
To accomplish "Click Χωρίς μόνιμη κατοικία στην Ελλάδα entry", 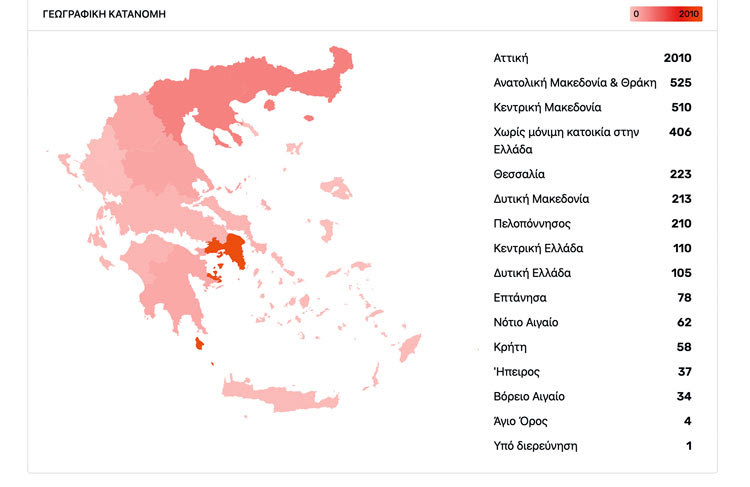I will [592, 141].
